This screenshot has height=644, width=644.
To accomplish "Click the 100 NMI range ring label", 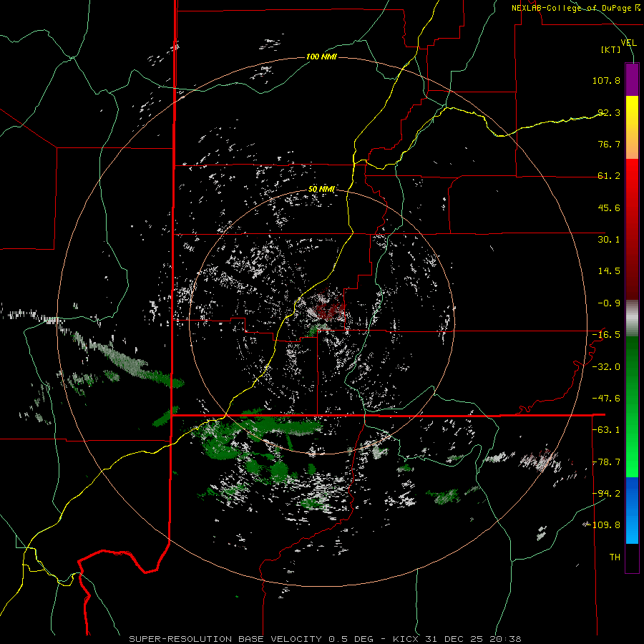I will (x=321, y=57).
